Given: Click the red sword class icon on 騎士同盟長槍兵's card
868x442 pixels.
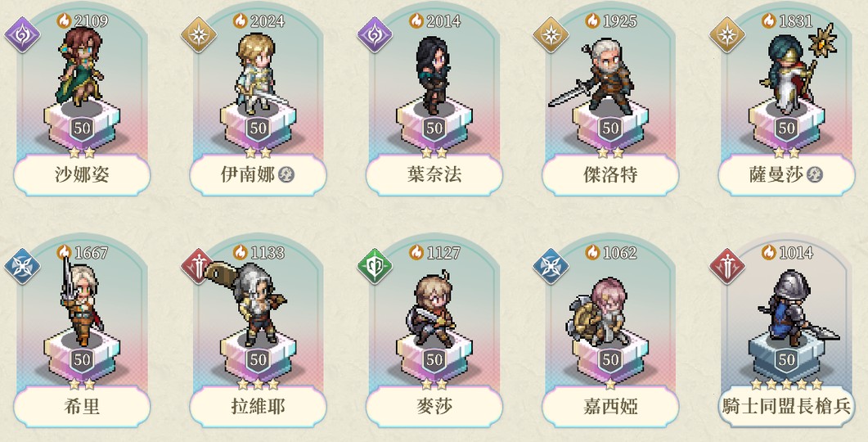Looking at the screenshot, I should 727,266.
